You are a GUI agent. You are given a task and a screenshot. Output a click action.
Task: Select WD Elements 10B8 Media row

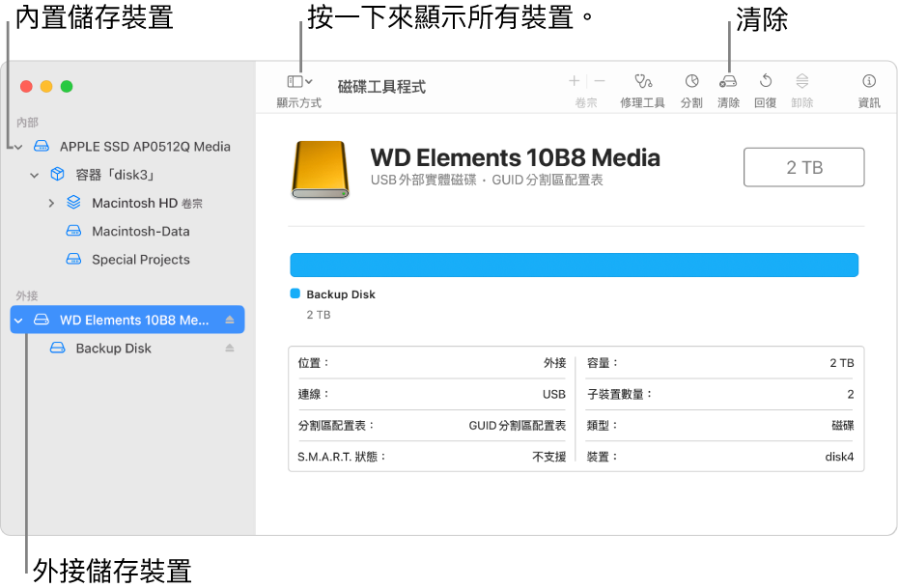(x=127, y=320)
